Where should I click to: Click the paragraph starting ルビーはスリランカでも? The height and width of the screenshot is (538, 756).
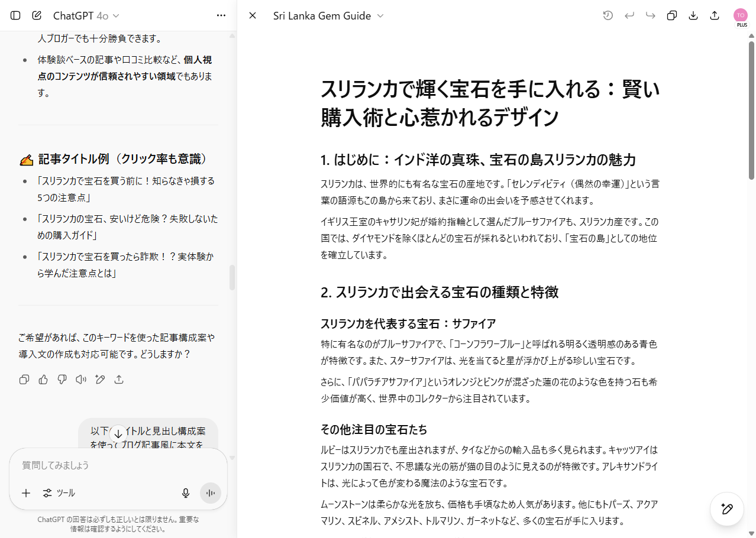[489, 466]
